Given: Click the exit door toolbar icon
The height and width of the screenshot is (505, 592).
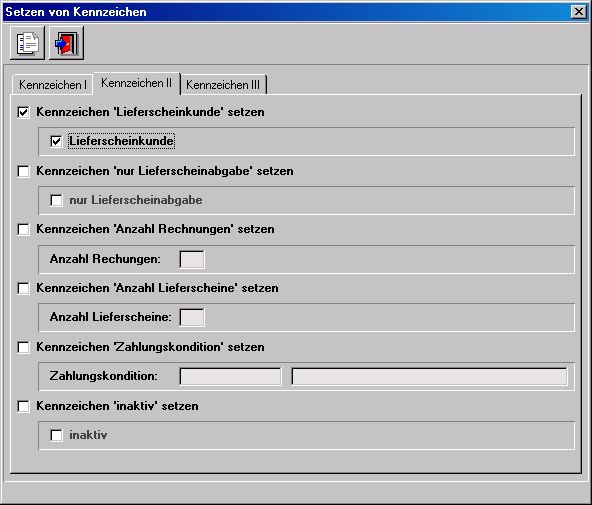Looking at the screenshot, I should click(66, 43).
